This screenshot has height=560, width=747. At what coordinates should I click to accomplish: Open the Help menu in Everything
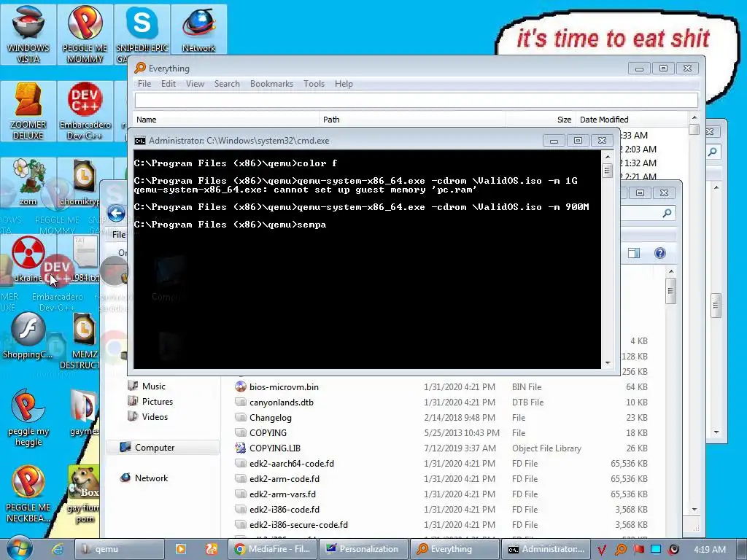344,84
